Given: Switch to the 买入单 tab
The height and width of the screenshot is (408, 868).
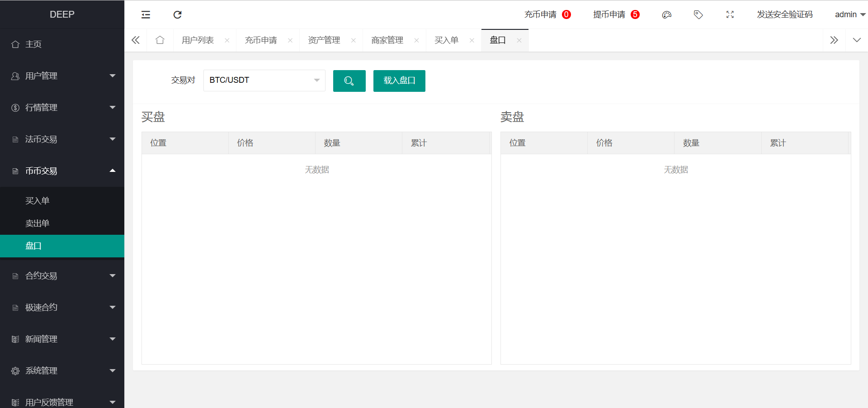Looking at the screenshot, I should point(446,40).
